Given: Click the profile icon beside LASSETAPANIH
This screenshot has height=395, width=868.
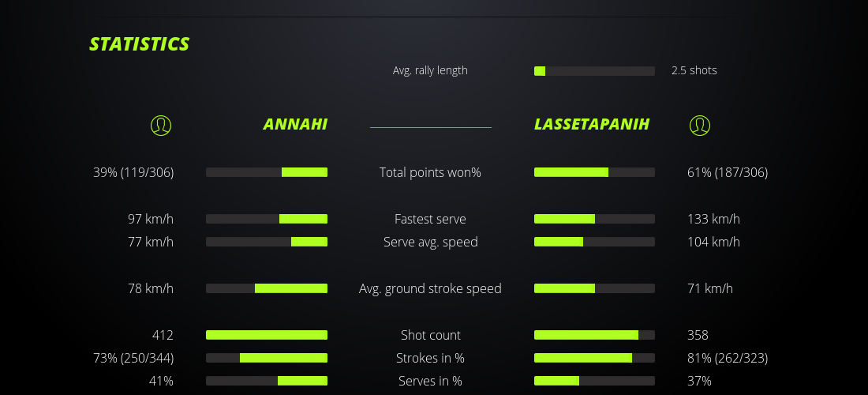Looking at the screenshot, I should point(699,125).
